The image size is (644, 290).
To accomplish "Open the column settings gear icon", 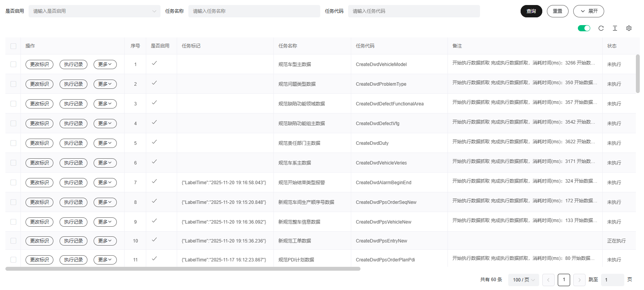I will pos(629,28).
